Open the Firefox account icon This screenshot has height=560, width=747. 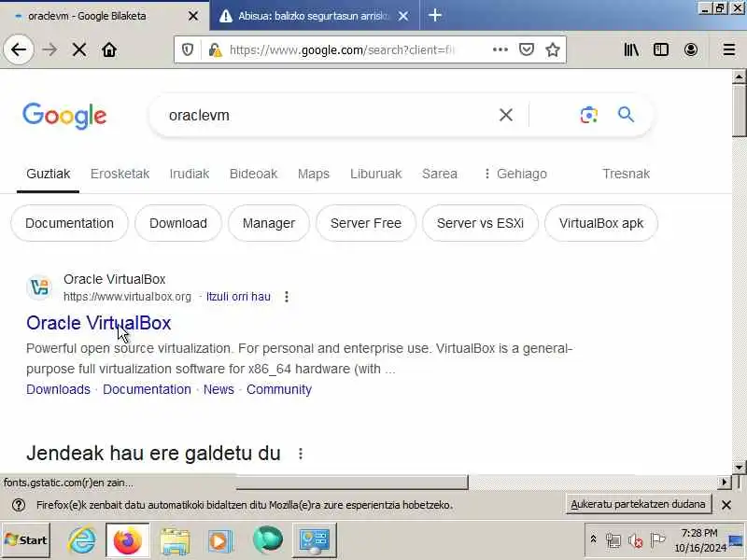(691, 49)
